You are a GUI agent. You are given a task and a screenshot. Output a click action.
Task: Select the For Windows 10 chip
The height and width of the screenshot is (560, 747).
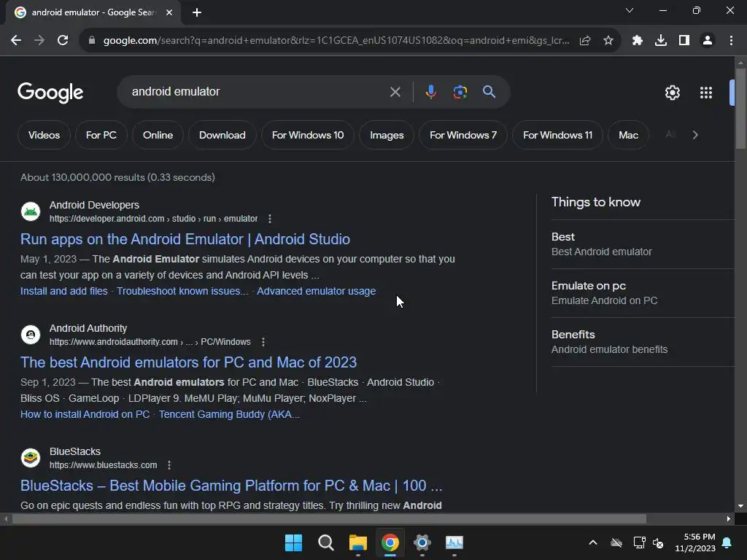click(308, 135)
